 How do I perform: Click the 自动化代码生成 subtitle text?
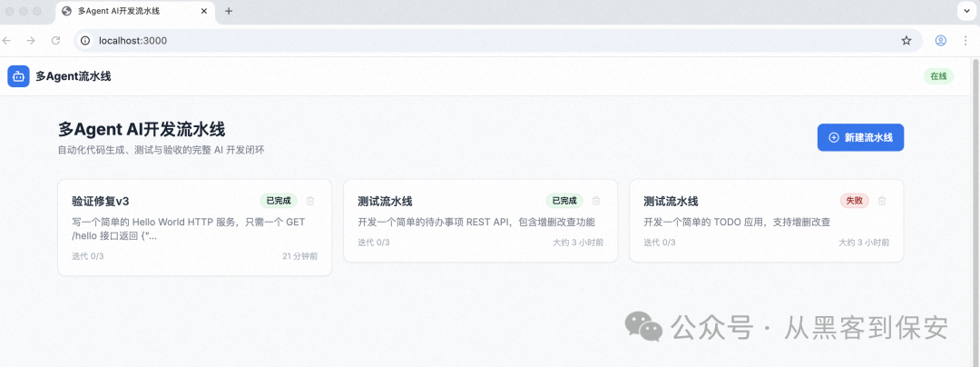coord(162,151)
